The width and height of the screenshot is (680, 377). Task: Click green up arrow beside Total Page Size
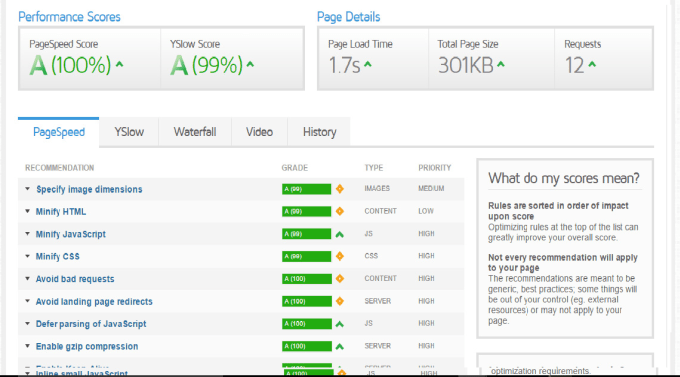[x=501, y=65]
